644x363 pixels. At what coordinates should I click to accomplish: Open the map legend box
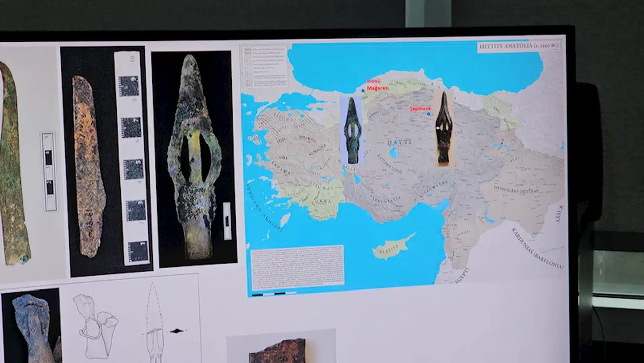pos(264,66)
